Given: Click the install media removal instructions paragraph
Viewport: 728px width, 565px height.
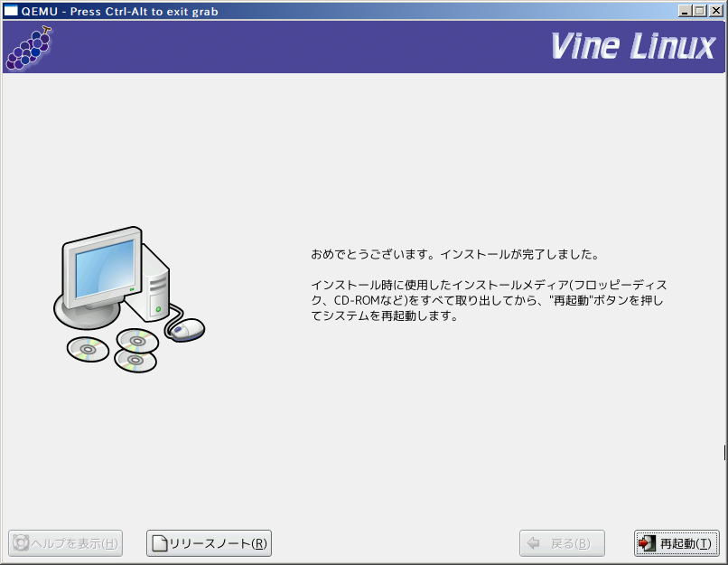Looking at the screenshot, I should (489, 300).
